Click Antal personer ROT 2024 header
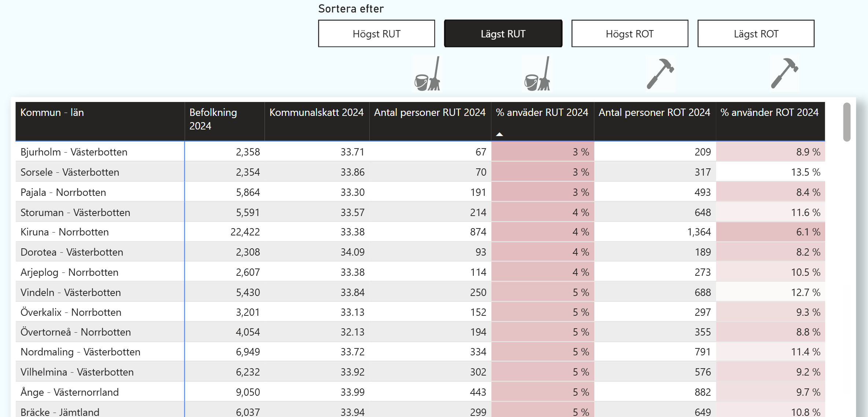868x417 pixels. pos(654,113)
